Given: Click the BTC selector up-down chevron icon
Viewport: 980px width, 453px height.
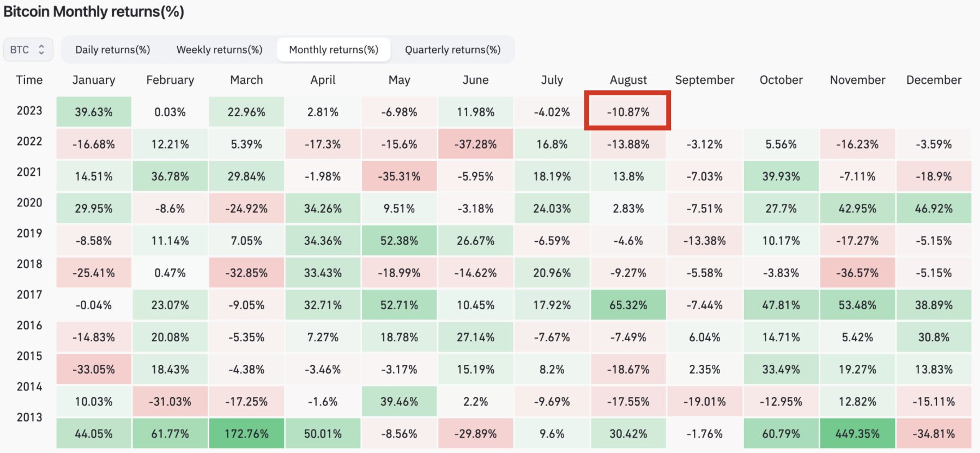Looking at the screenshot, I should coord(41,50).
